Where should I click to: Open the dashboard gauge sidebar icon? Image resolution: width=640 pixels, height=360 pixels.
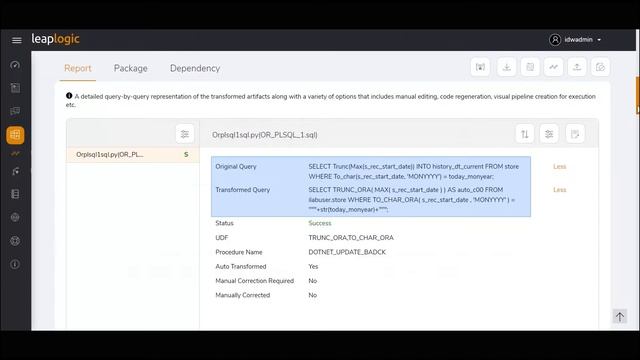(x=15, y=65)
